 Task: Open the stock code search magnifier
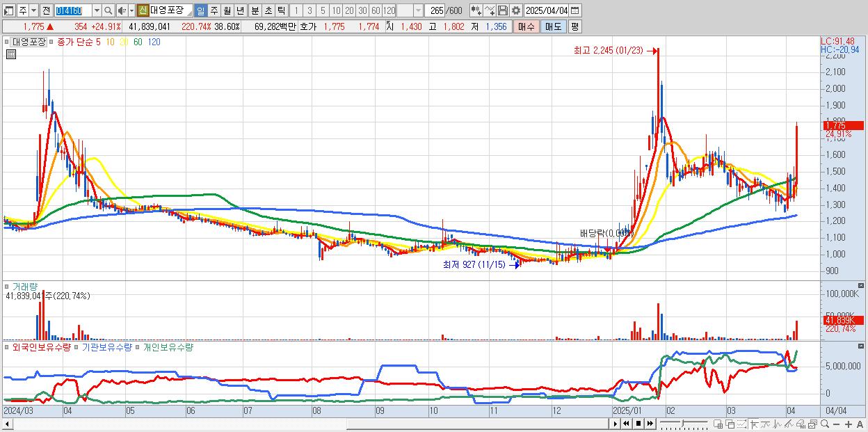[108, 11]
